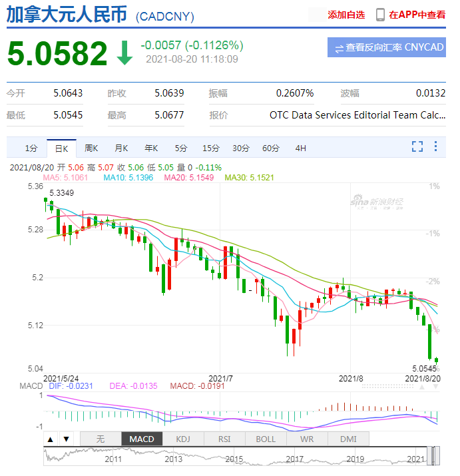Select the MACD indicator tab
460x476 pixels.
142,439
